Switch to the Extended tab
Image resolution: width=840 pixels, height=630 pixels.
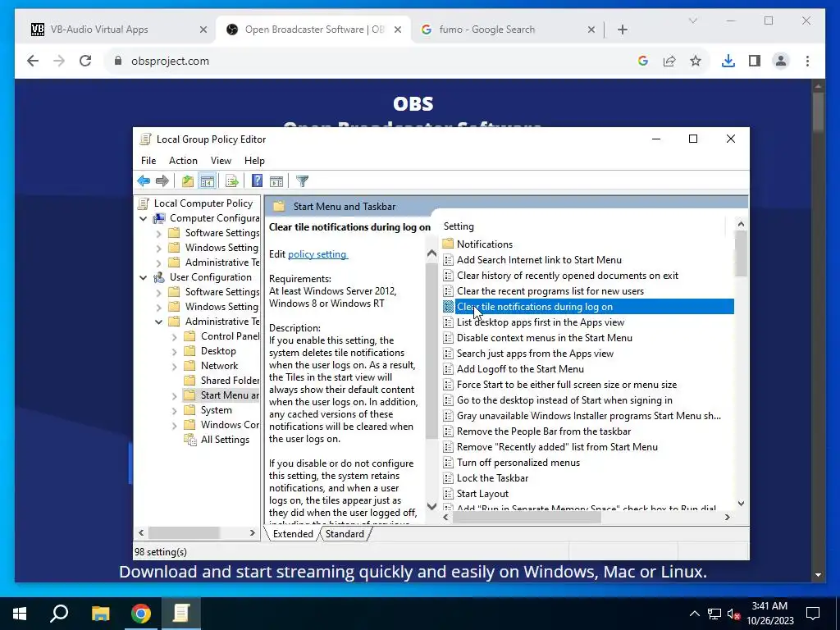coord(293,534)
